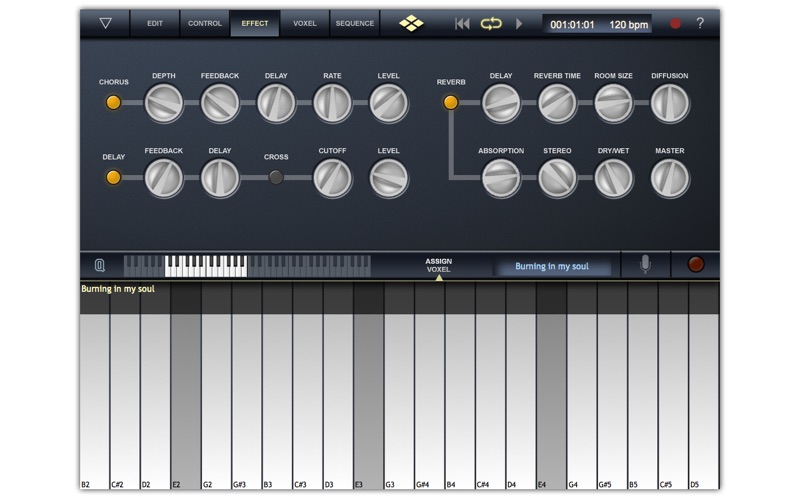Click the chorus FEEDBACK knob
The width and height of the screenshot is (800, 500).
(220, 103)
